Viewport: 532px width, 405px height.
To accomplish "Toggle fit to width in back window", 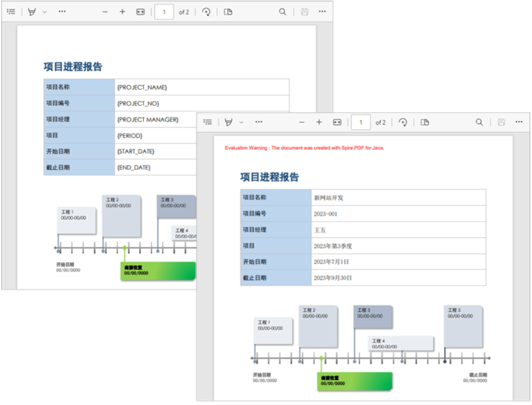I will click(x=140, y=12).
